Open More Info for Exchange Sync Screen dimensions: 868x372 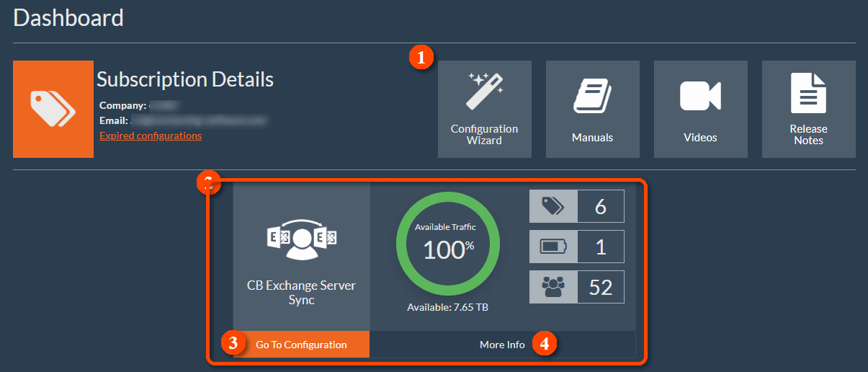pos(502,345)
